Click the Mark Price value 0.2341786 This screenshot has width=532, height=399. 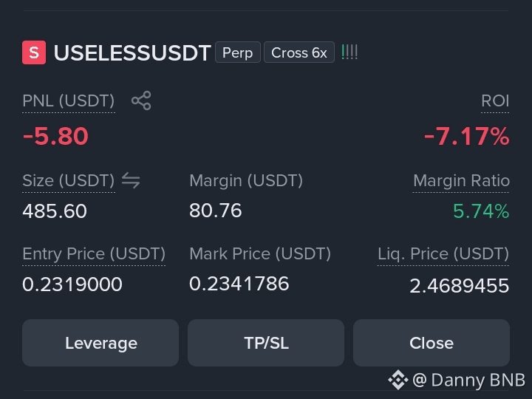point(239,284)
